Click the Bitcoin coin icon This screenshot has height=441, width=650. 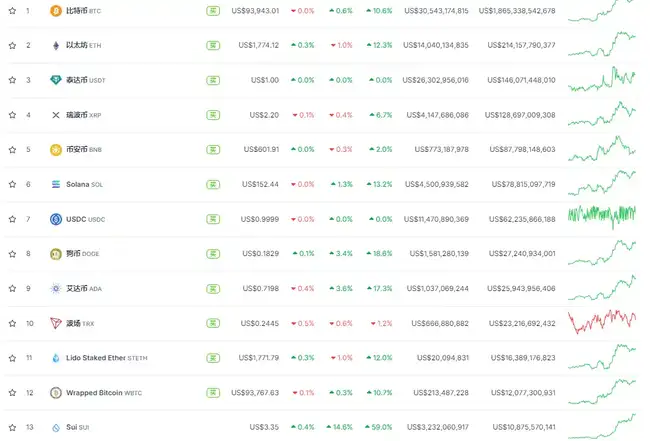pyautogui.click(x=56, y=11)
